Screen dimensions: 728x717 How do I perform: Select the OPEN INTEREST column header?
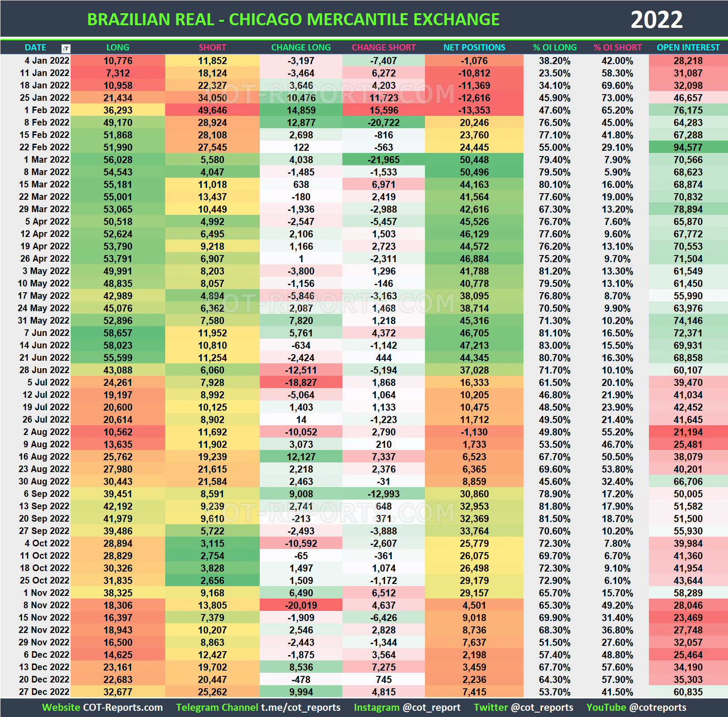tap(688, 47)
